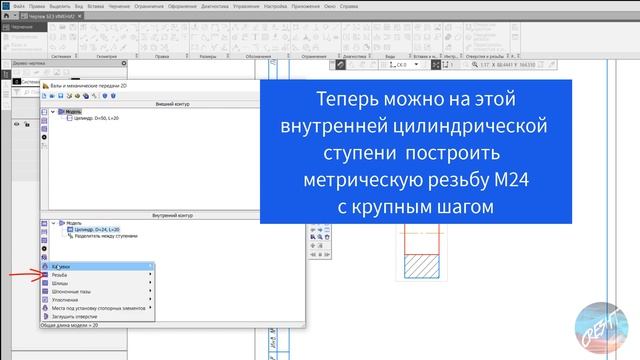Close the Чертеж document tab
The image size is (640, 360).
[x=80, y=16]
